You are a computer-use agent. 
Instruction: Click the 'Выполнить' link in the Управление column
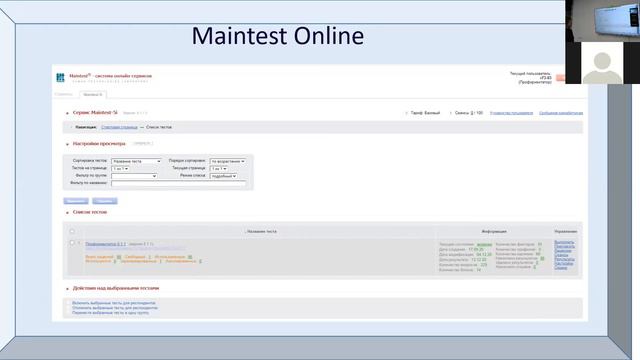tap(564, 242)
